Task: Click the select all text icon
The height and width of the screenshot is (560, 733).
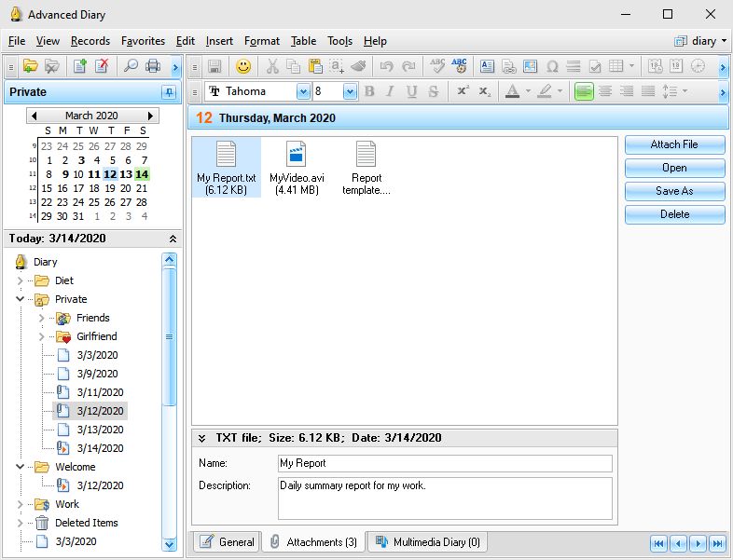Action: point(337,66)
